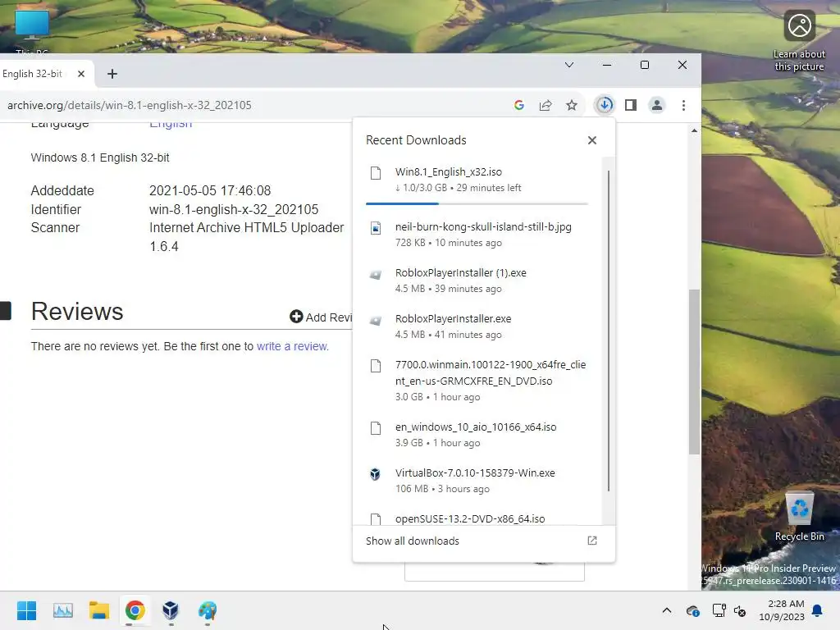Open the taskbar clock 2:28 AM

tap(782, 610)
